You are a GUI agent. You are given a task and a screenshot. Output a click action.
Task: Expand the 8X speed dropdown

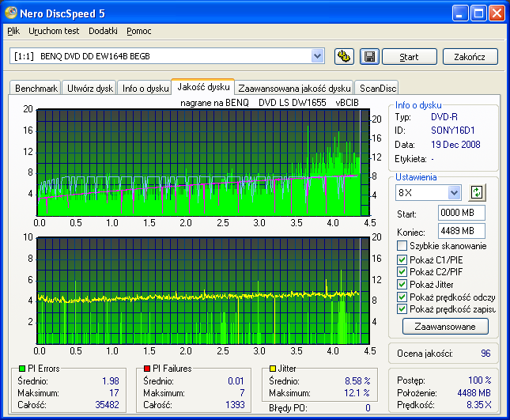click(454, 192)
